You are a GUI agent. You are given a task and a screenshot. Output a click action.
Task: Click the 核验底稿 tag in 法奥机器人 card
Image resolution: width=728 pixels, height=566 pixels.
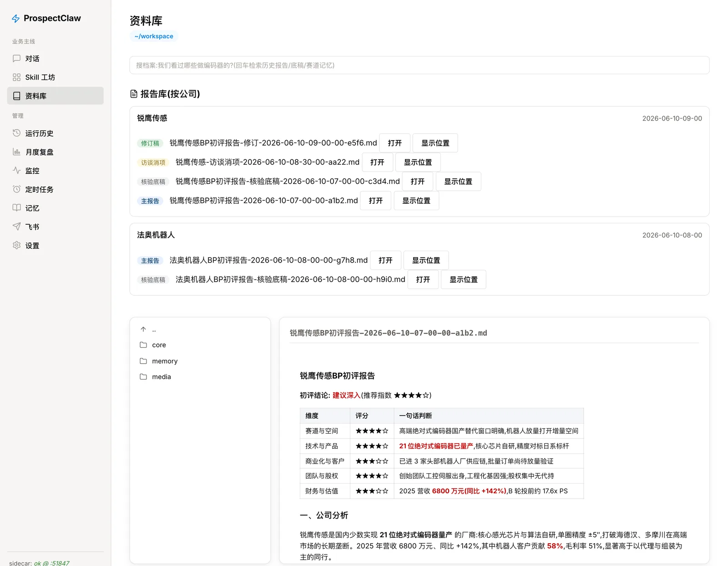(153, 280)
